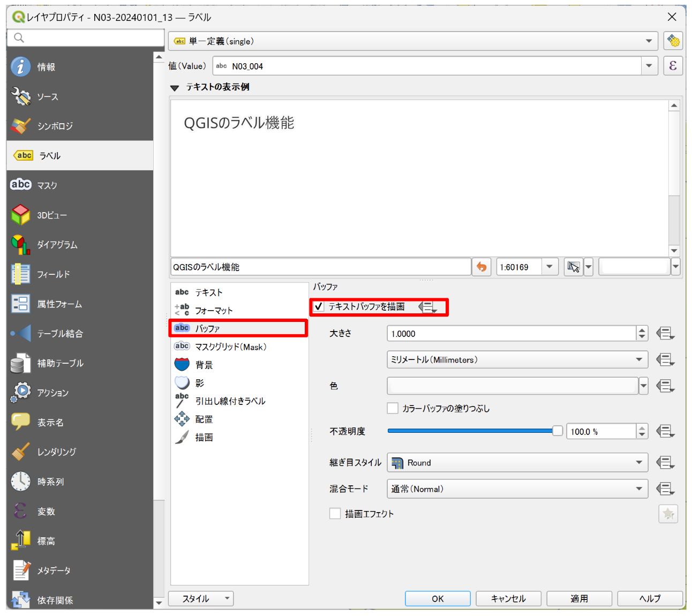Click the 適用 button
This screenshot has width=692, height=616.
pos(579,598)
